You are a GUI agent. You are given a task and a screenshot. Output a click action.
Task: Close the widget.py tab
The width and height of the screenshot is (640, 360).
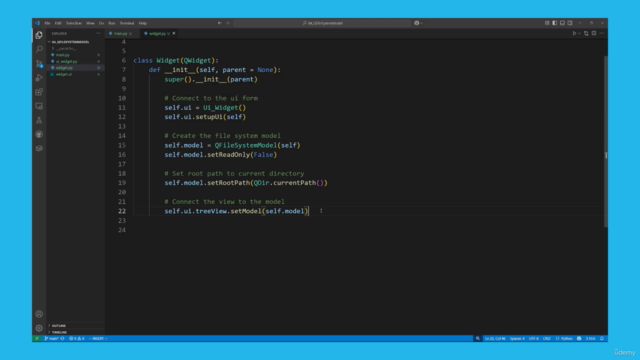(x=174, y=33)
